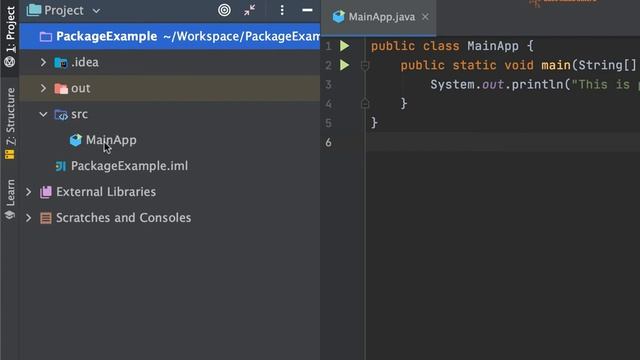This screenshot has width=640, height=360.
Task: Select the .idea folder icon
Action: (61, 62)
